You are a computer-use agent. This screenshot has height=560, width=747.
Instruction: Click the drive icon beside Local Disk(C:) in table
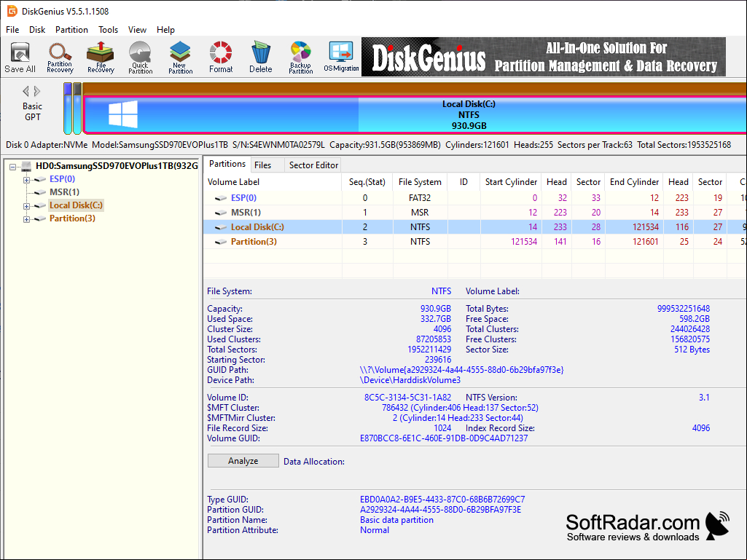pyautogui.click(x=221, y=228)
